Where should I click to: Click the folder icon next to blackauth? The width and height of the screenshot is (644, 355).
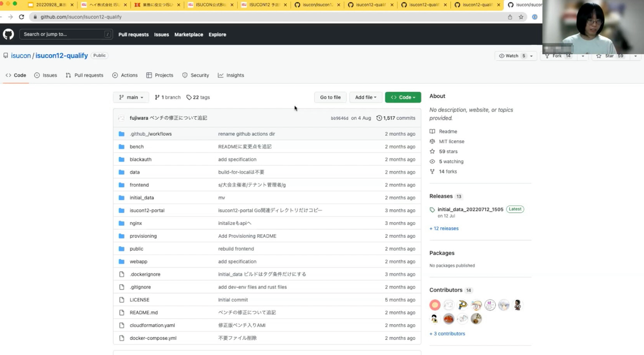(121, 160)
